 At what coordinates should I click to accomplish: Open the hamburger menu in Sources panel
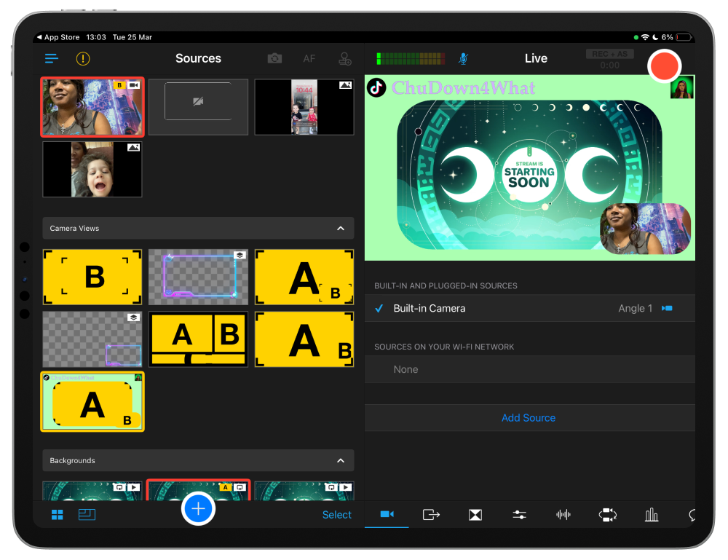(x=50, y=58)
